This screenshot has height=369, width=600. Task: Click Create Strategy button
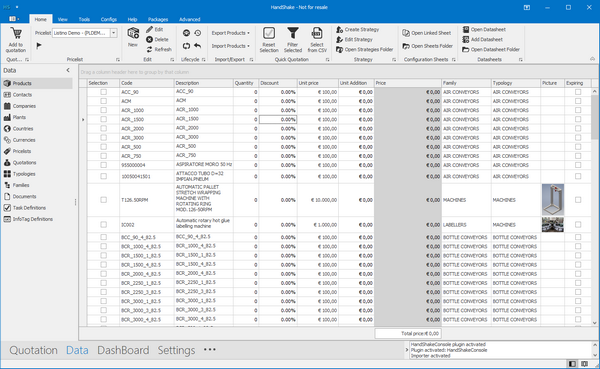(357, 29)
